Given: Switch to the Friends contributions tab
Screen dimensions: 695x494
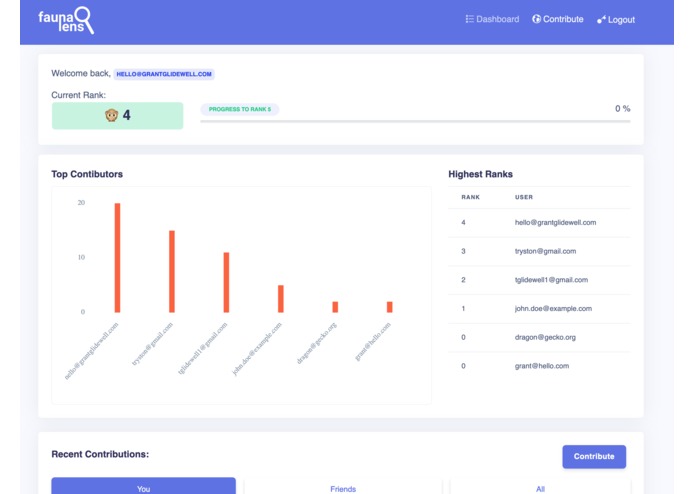Looking at the screenshot, I should point(343,486).
